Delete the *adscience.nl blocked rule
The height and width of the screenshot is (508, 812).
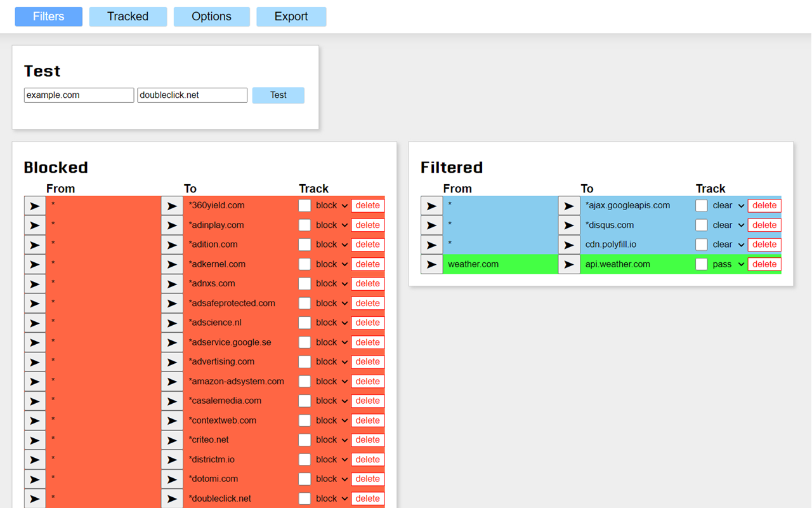click(x=368, y=323)
